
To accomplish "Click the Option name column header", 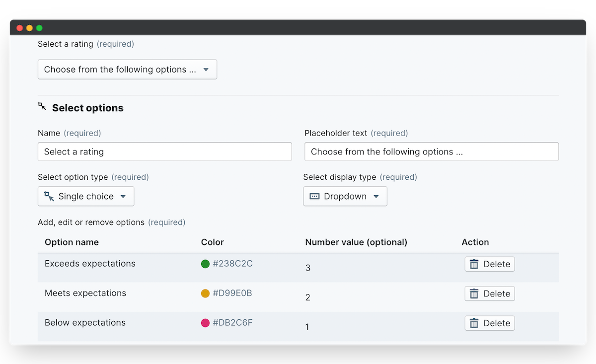I will pyautogui.click(x=72, y=242).
